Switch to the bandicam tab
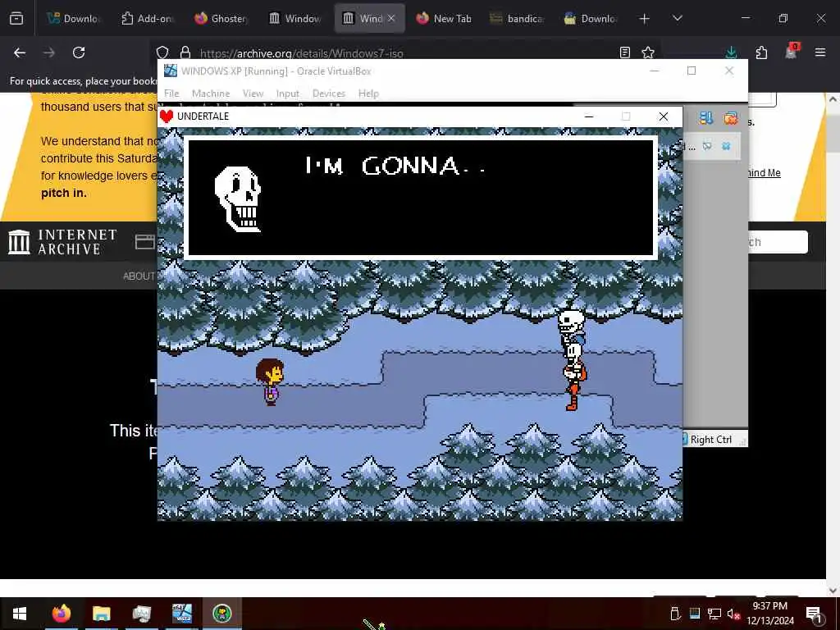 [518, 18]
